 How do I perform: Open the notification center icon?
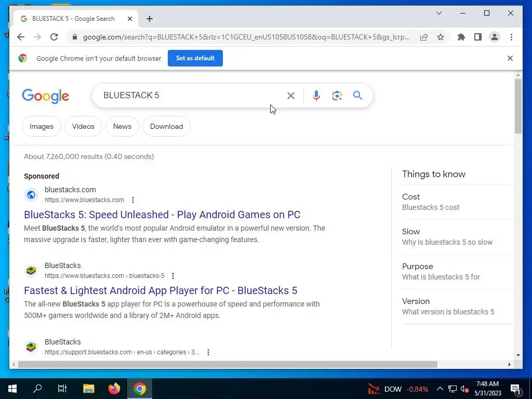(515, 389)
